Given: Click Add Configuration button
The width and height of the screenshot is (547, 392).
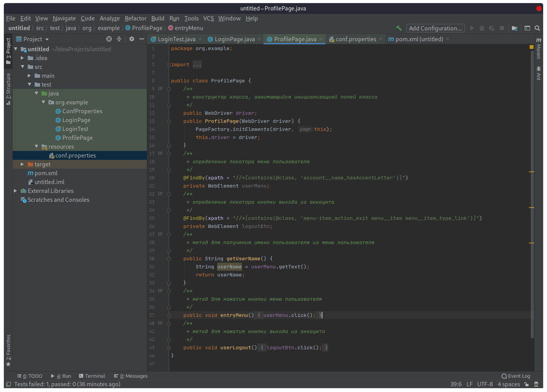Looking at the screenshot, I should click(435, 28).
